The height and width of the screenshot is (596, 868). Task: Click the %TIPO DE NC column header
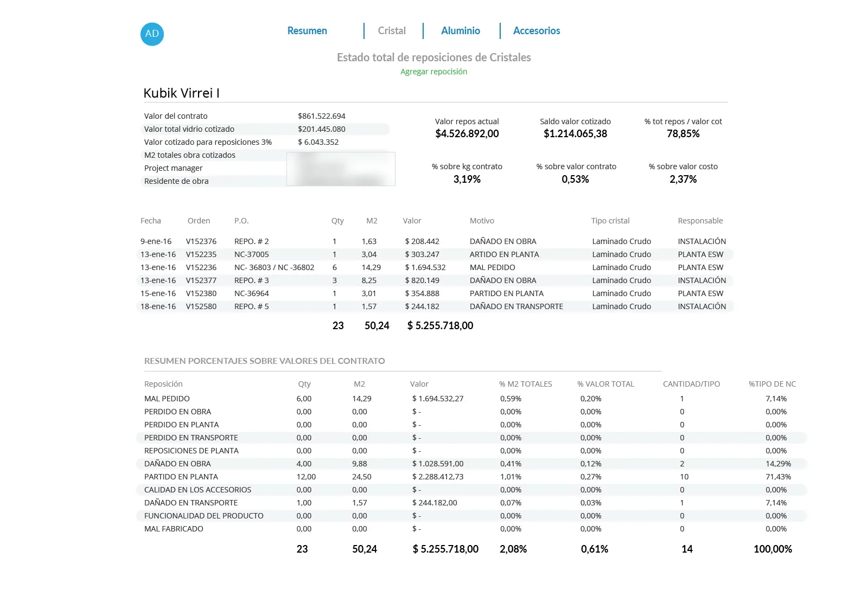pos(773,384)
